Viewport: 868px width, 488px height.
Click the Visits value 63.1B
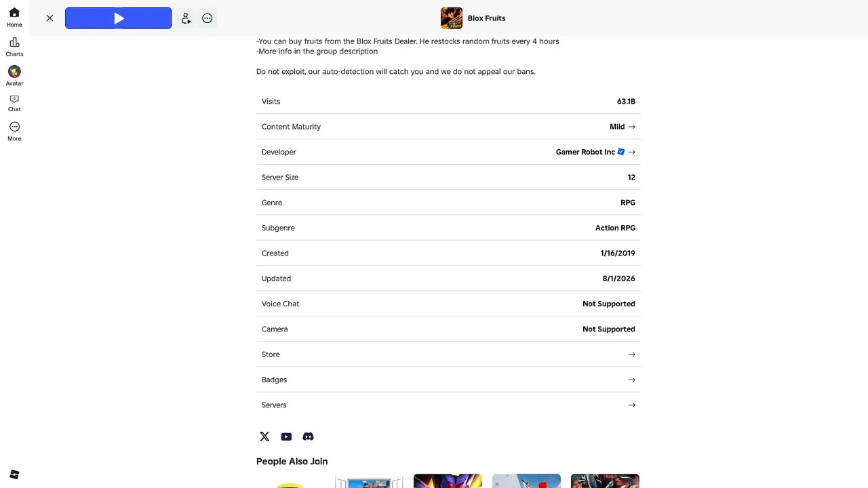pos(626,102)
